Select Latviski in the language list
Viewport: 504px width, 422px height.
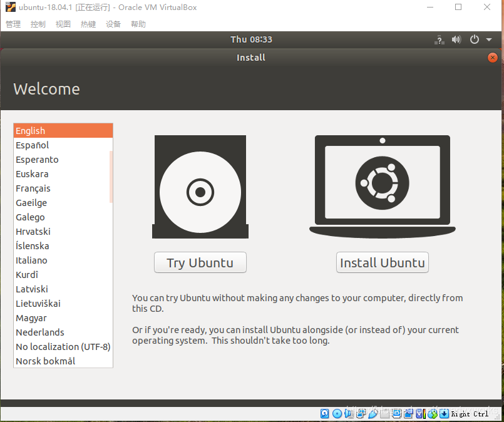tap(63, 289)
